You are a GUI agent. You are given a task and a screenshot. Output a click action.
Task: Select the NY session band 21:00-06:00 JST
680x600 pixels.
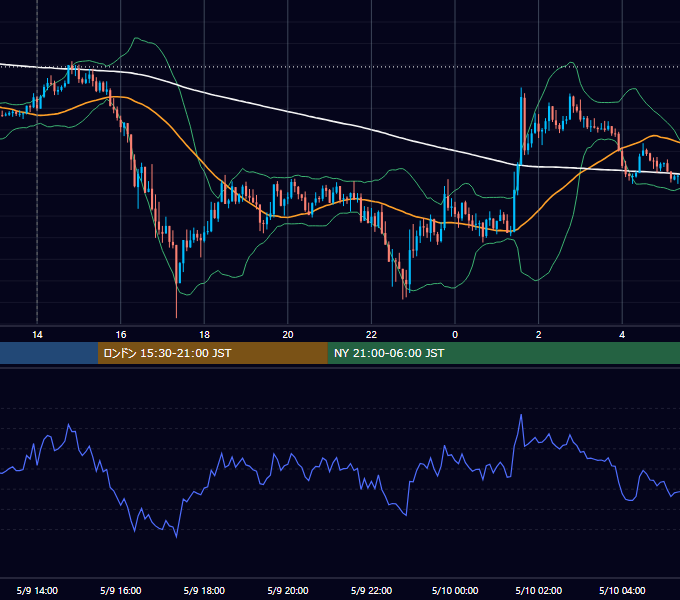click(503, 353)
